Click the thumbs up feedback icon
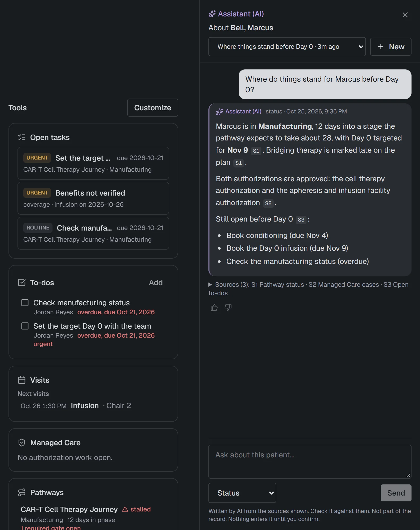Screen dimensions: 420x530 click(x=214, y=307)
